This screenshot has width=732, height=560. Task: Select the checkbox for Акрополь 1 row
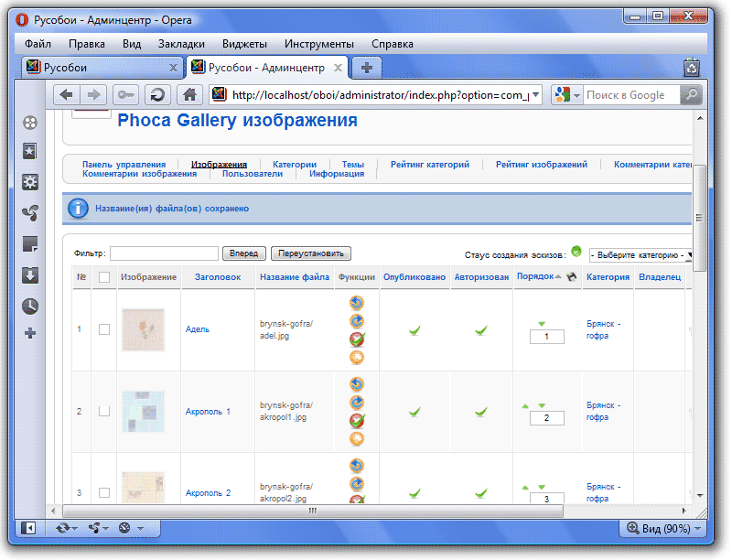click(104, 412)
